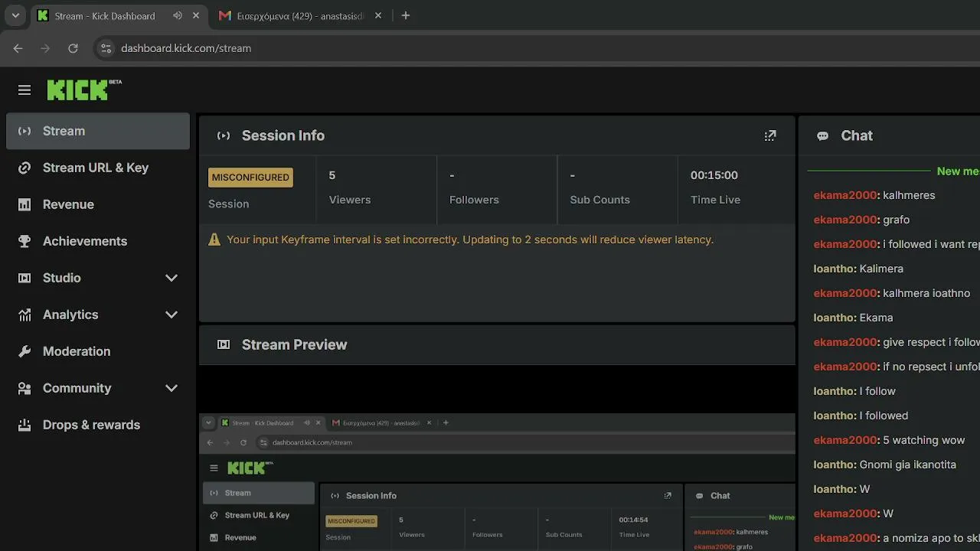This screenshot has height=551, width=980.
Task: Open the hamburger menu beside the Kick logo
Action: [24, 90]
